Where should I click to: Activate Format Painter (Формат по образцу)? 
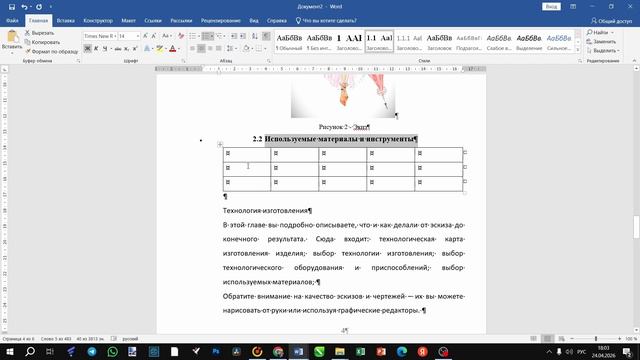(51, 51)
